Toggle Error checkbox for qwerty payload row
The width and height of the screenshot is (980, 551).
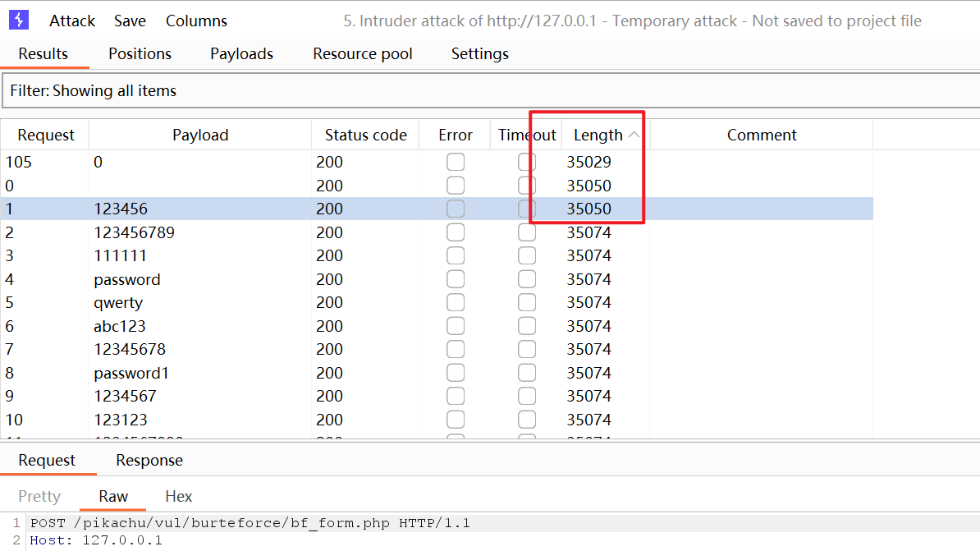[456, 303]
